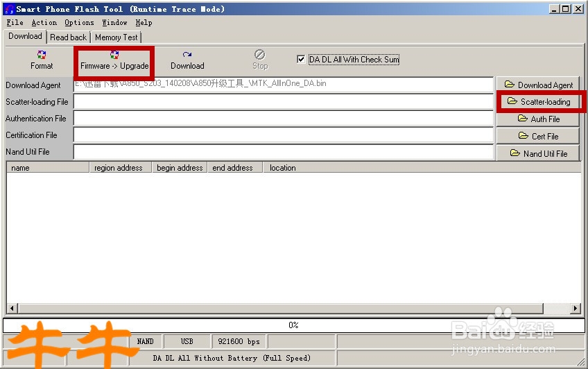Click the Stop toolbar icon
This screenshot has height=369, width=588.
[260, 55]
